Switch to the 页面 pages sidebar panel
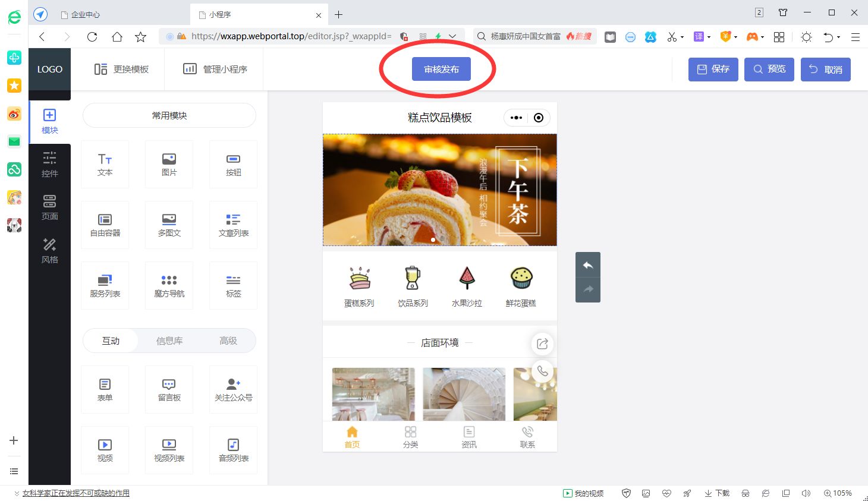The width and height of the screenshot is (868, 501). 49,206
